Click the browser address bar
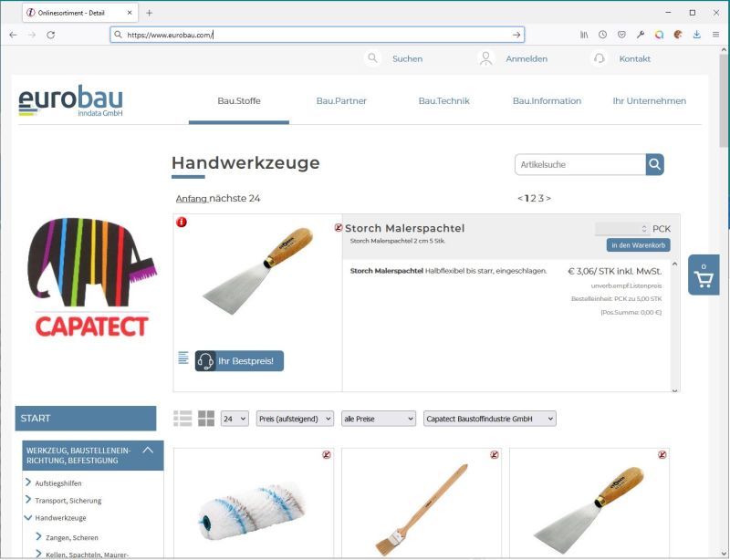Viewport: 730px width, 560px height. click(x=318, y=35)
